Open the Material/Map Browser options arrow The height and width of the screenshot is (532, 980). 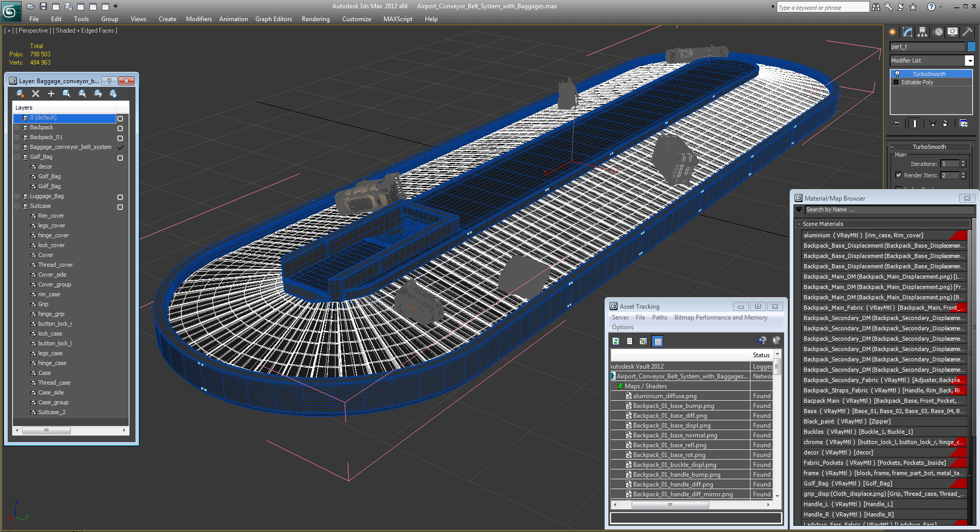(799, 210)
